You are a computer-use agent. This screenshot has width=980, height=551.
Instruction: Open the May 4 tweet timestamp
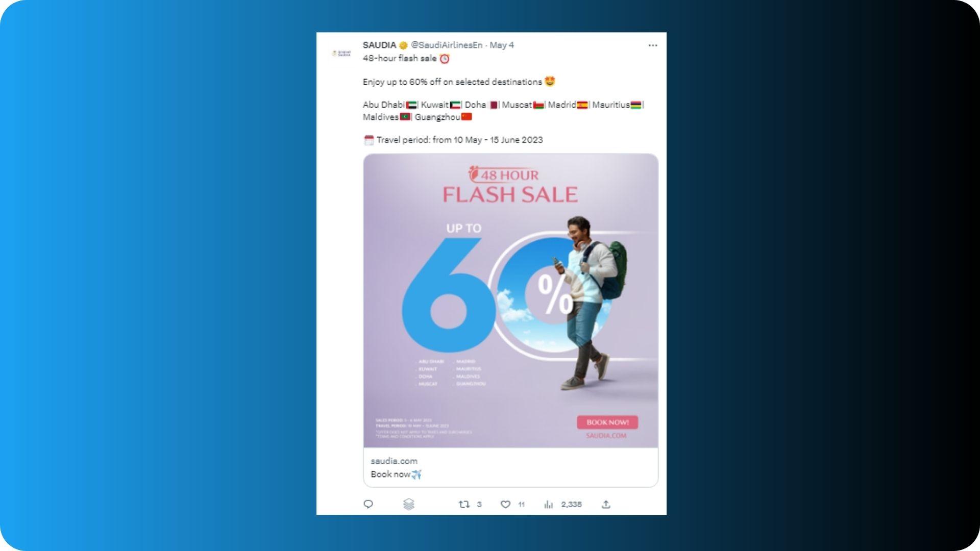click(502, 45)
